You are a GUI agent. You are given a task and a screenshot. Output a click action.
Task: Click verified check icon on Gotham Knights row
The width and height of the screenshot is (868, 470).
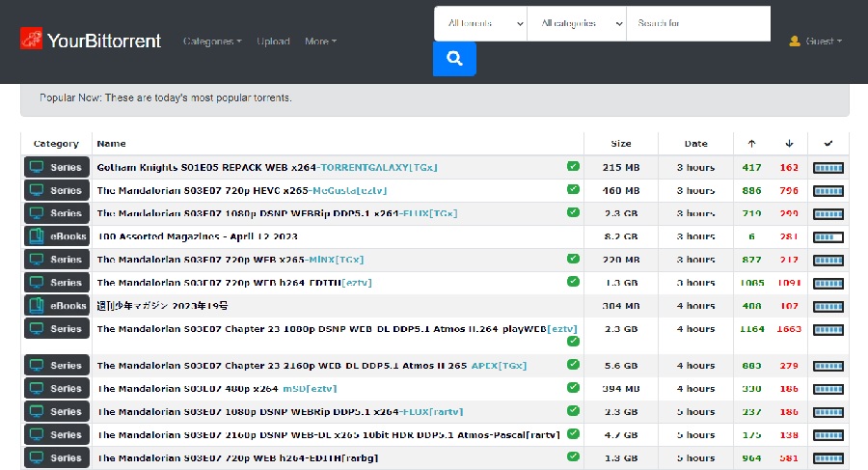tap(573, 166)
